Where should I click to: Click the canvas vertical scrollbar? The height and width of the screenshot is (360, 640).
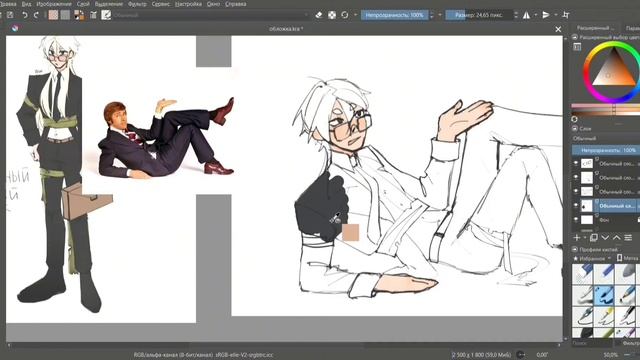click(x=565, y=188)
